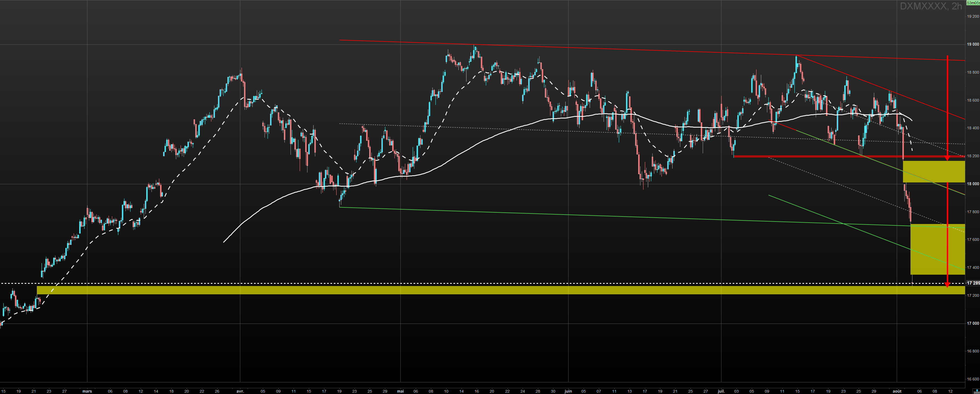980x394 pixels.
Task: Click the 17 289 current price label
Action: [973, 283]
